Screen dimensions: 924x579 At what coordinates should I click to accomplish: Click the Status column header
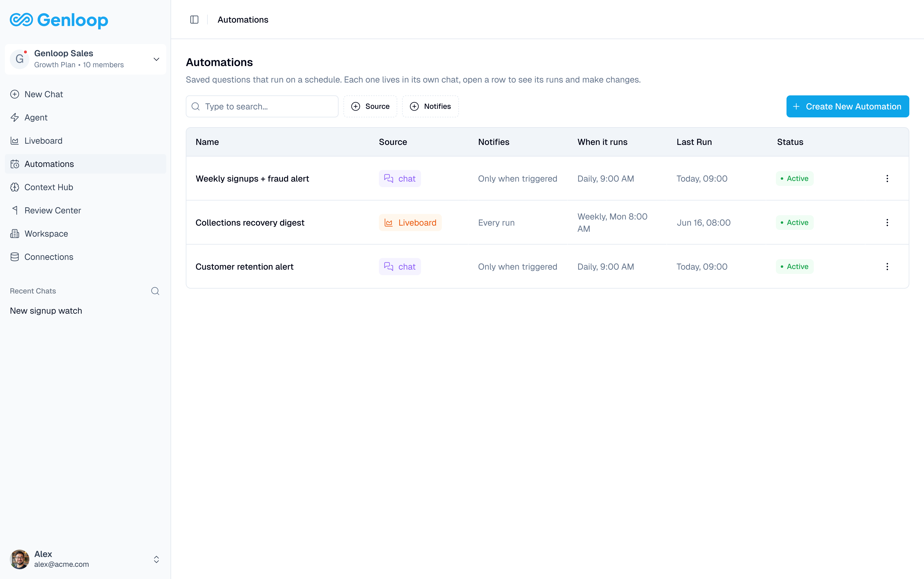coord(790,142)
